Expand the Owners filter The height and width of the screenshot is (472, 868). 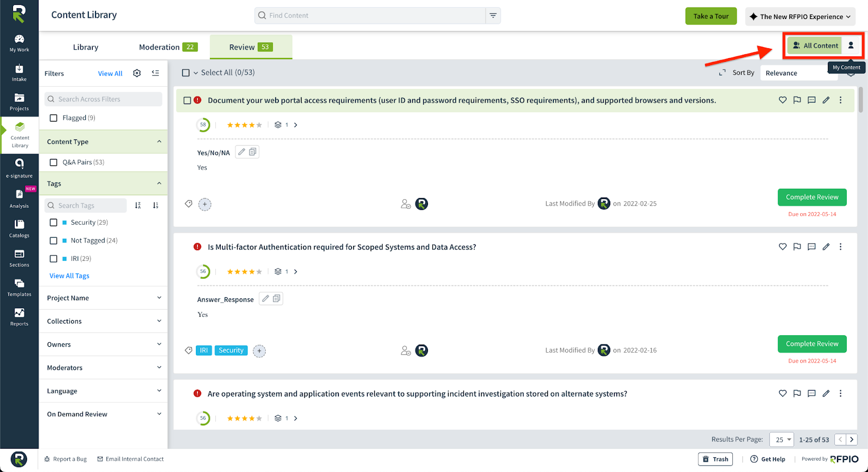tap(103, 345)
